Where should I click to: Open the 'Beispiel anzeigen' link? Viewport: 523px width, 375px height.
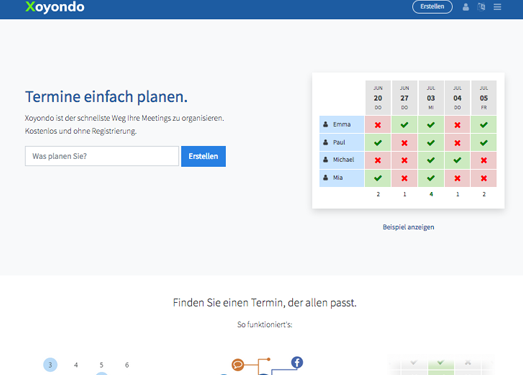[x=408, y=227]
